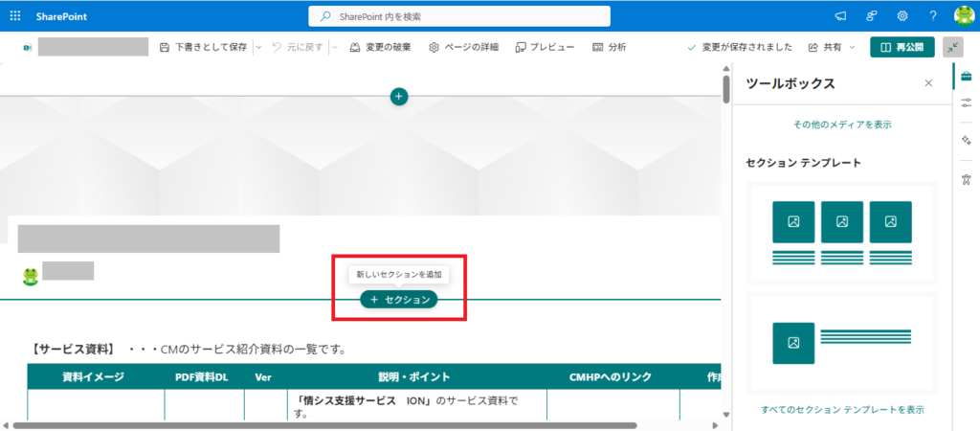This screenshot has width=980, height=431.
Task: Close the ツールボックス panel
Action: click(x=928, y=83)
